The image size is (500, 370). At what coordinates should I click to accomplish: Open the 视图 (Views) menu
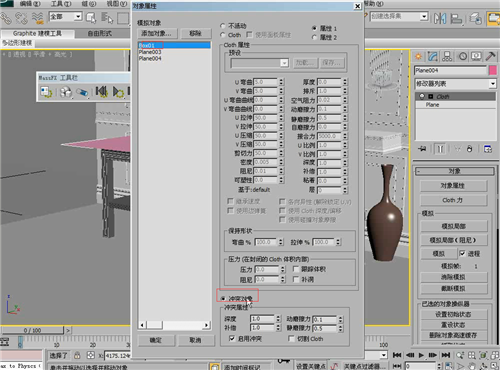[x=117, y=4]
